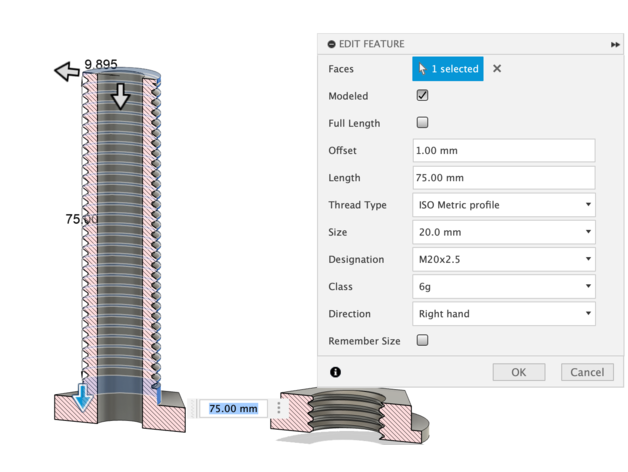
Task: Click the blue down arrow at the thread base
Action: (83, 396)
